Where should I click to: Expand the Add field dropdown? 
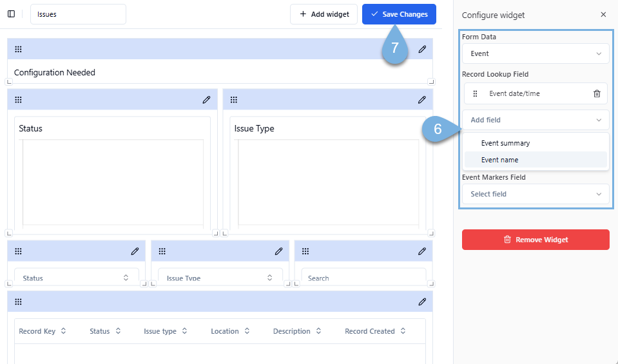(535, 120)
